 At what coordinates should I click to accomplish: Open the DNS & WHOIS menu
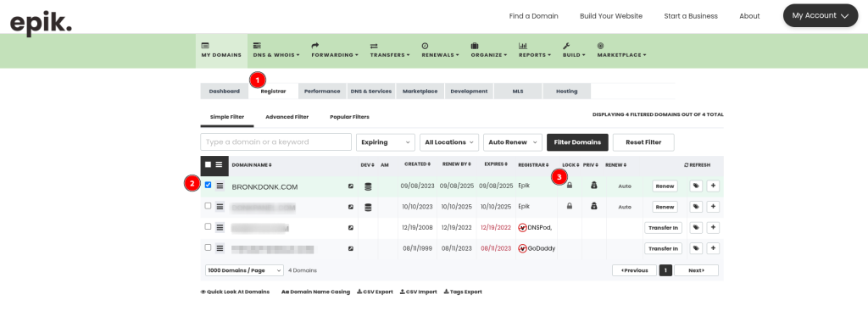click(275, 50)
